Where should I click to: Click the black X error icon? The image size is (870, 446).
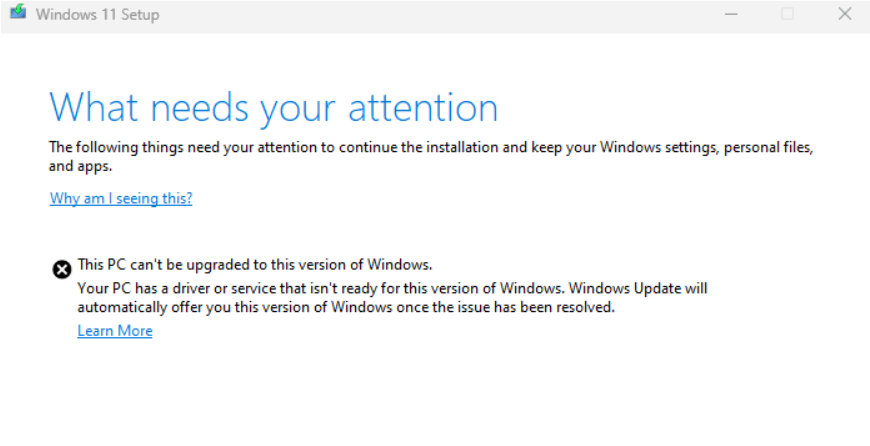61,268
